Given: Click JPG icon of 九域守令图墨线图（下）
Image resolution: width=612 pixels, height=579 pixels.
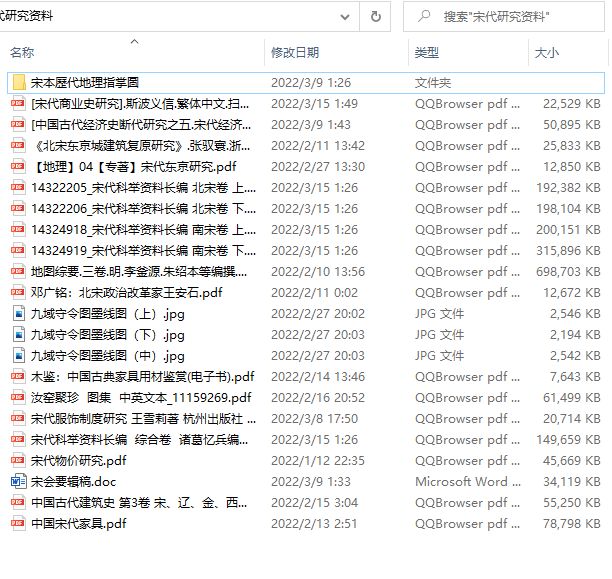Looking at the screenshot, I should pos(19,335).
